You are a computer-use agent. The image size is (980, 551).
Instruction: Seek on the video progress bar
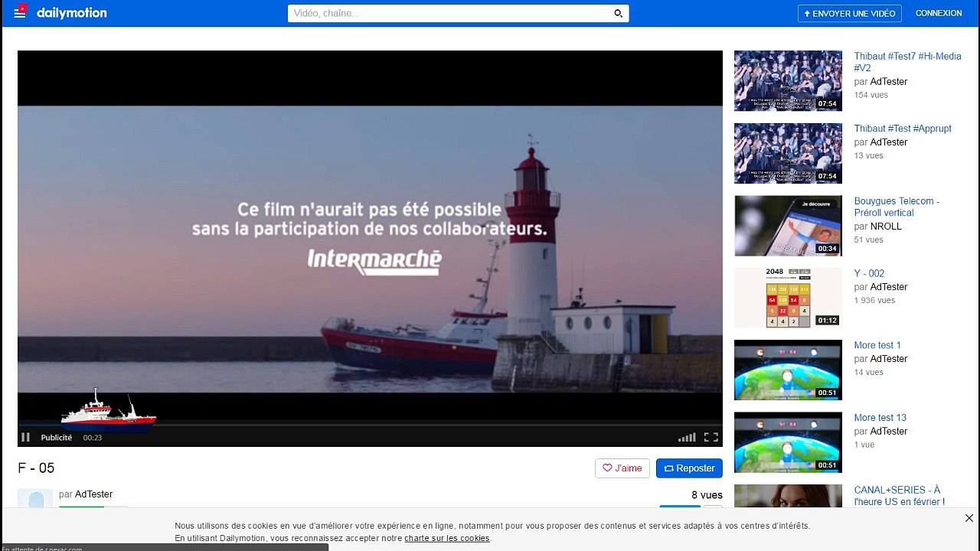(370, 423)
